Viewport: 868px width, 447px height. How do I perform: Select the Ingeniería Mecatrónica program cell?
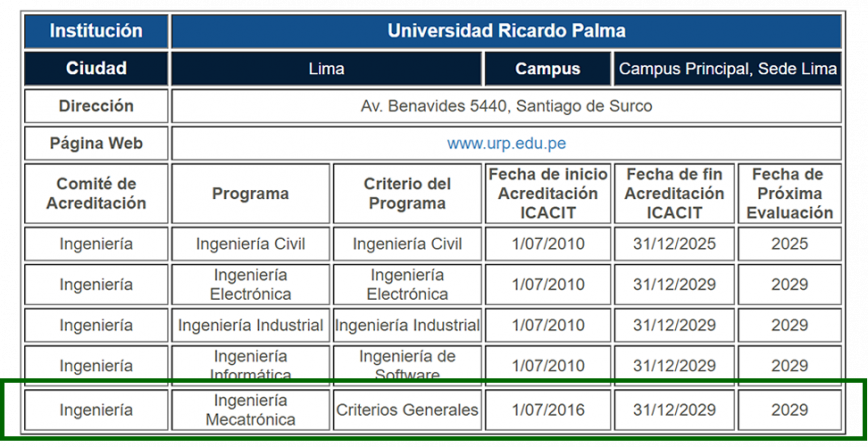250,410
